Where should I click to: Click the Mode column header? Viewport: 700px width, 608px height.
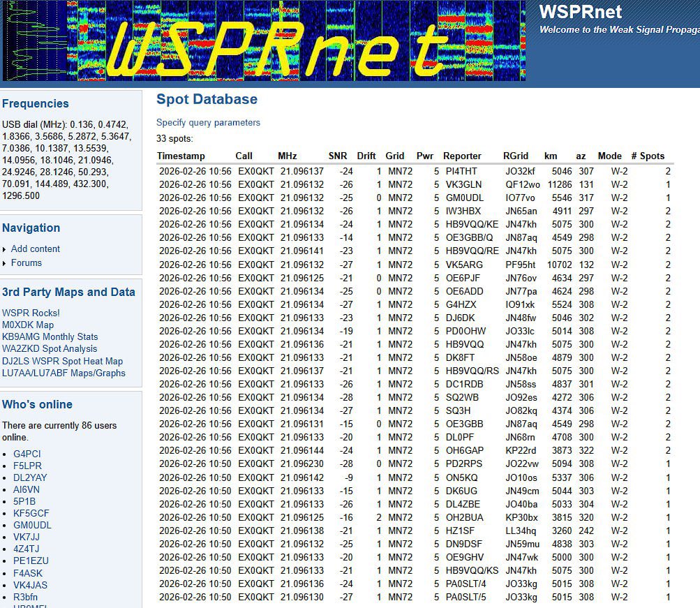pos(609,156)
